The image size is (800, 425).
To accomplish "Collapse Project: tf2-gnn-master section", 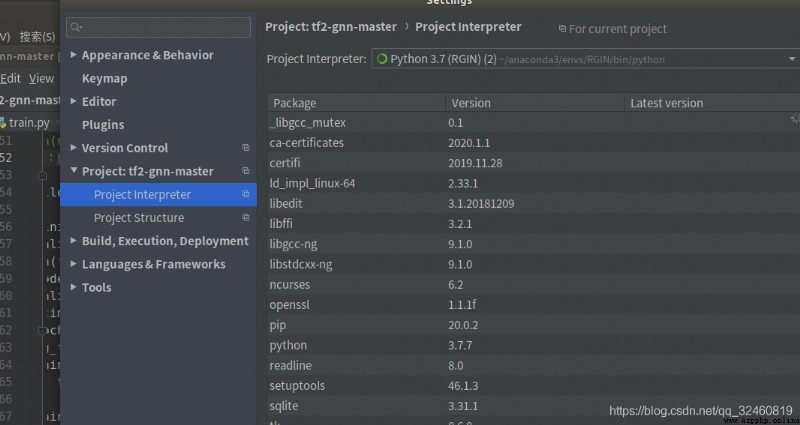I will (x=73, y=170).
